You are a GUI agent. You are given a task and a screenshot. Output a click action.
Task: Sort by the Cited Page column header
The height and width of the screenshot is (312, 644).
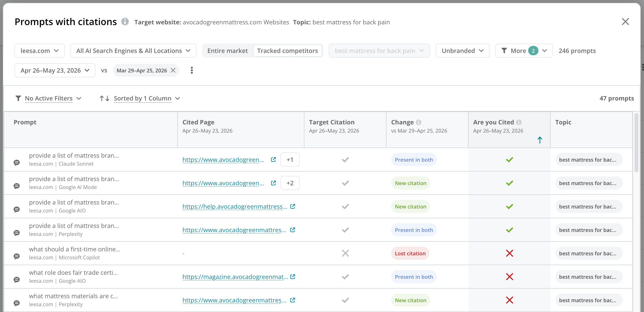click(198, 122)
